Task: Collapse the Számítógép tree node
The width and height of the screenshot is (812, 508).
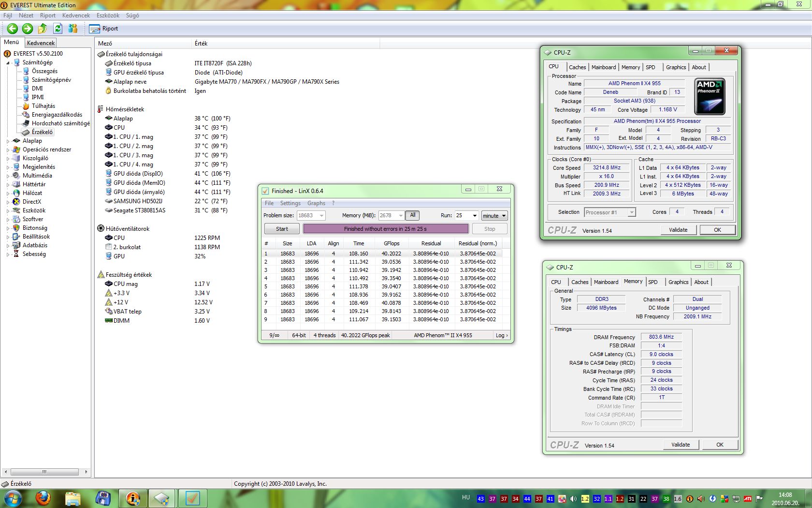Action: (8, 63)
